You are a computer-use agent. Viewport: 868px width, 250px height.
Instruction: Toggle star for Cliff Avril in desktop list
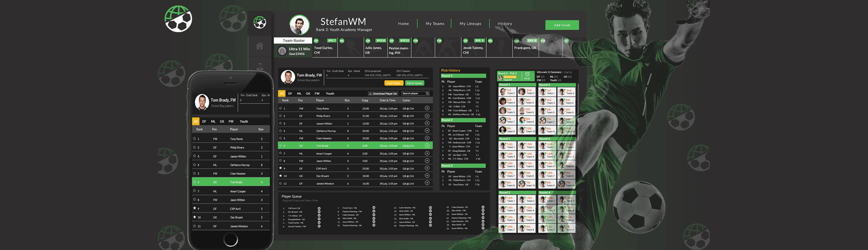pyautogui.click(x=280, y=168)
